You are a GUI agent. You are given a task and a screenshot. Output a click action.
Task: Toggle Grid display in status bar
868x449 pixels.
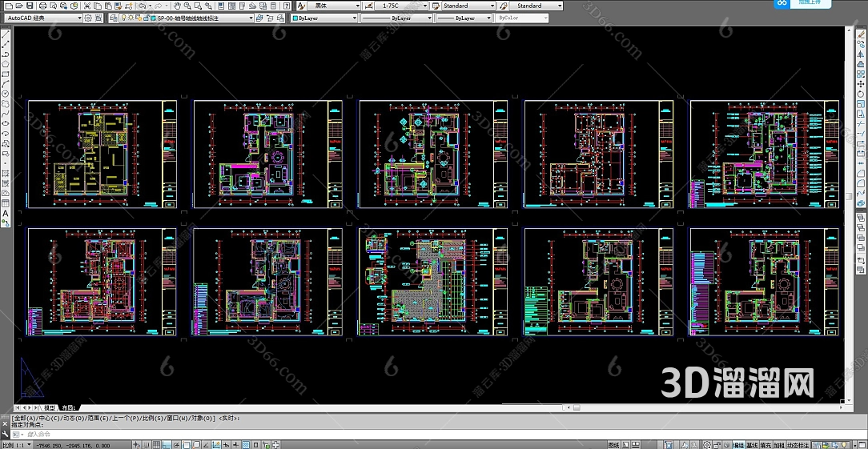157,444
